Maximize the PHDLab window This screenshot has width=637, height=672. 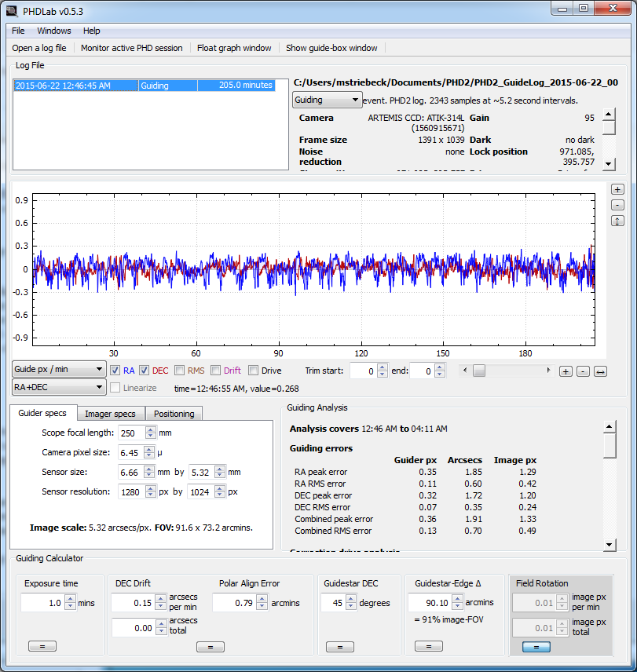[584, 9]
